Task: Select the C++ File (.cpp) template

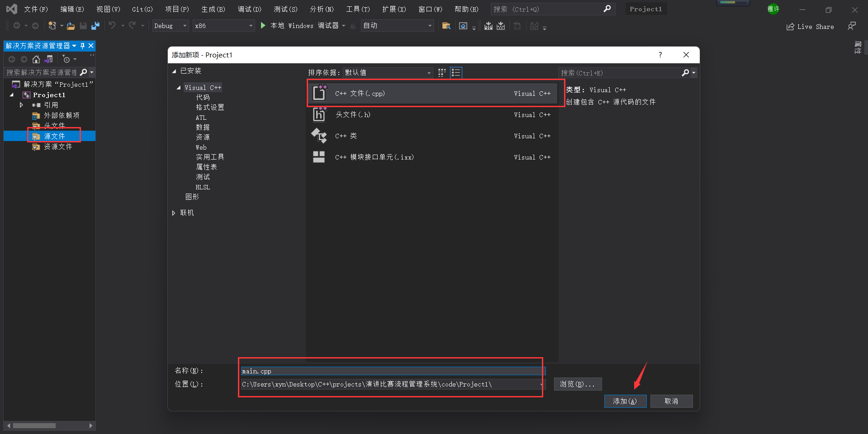Action: [x=434, y=94]
